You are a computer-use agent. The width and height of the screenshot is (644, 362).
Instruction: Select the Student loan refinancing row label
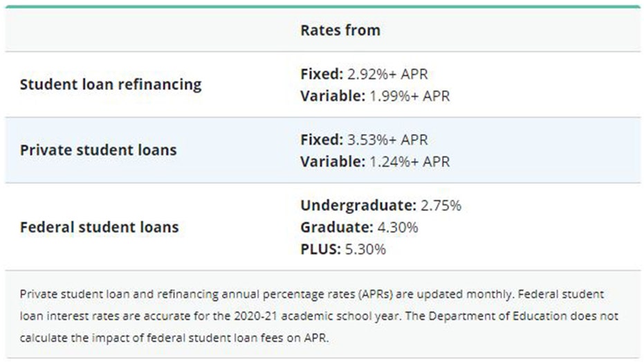click(x=111, y=84)
